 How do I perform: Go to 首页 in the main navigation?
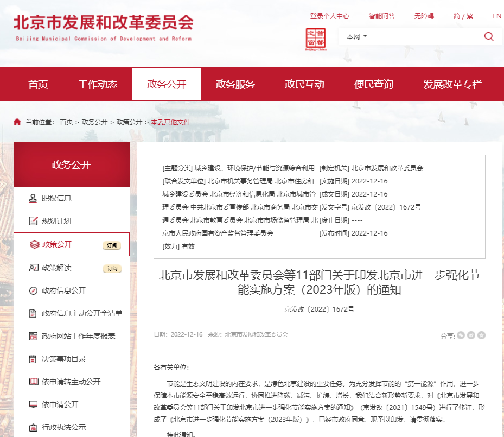pyautogui.click(x=38, y=84)
